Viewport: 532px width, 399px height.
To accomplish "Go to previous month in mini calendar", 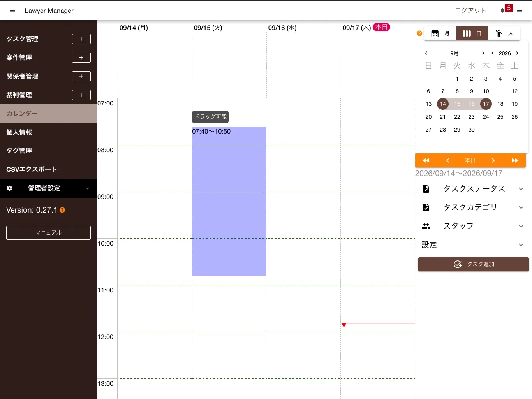I will pyautogui.click(x=426, y=53).
